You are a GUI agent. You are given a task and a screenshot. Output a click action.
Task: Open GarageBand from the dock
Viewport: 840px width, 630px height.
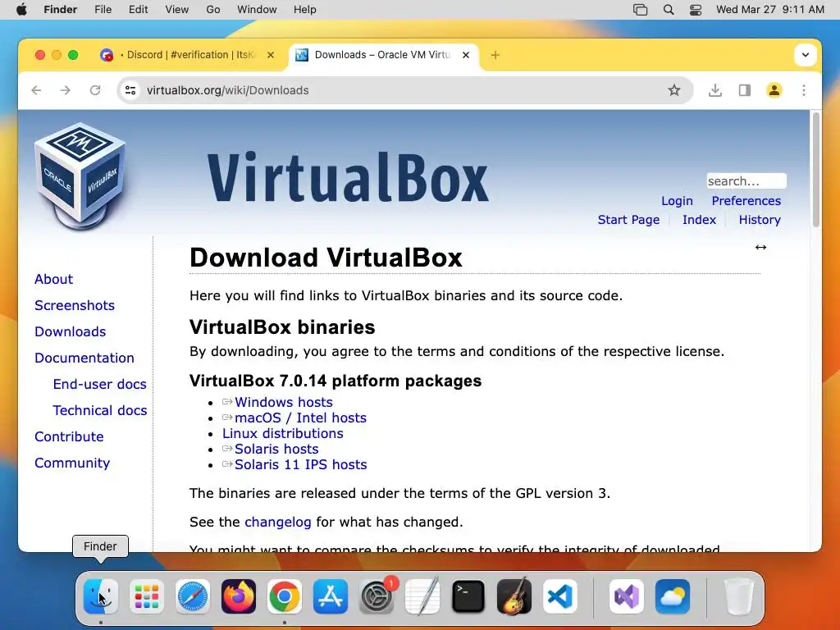[x=514, y=596]
